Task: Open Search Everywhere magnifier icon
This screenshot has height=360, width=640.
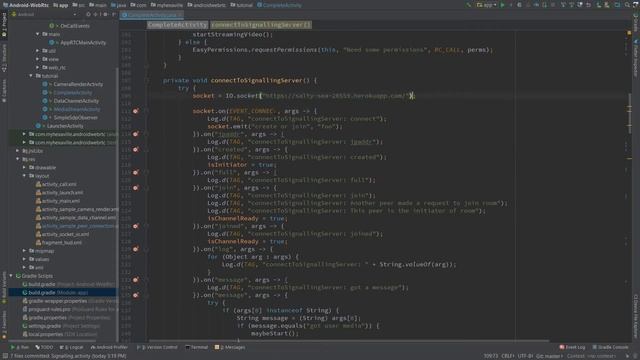Action: pos(627,5)
